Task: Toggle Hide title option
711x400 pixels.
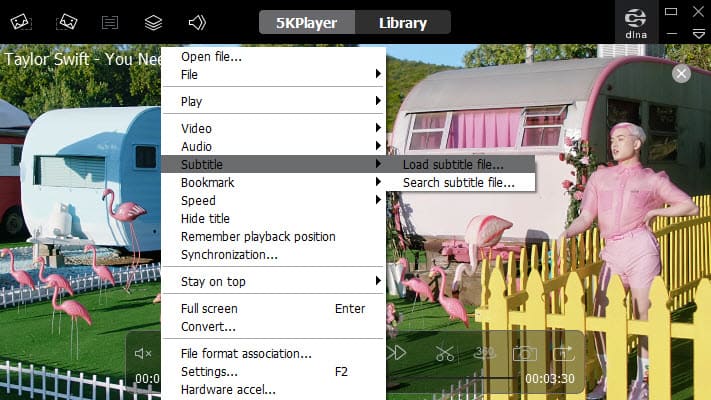Action: pyautogui.click(x=273, y=219)
